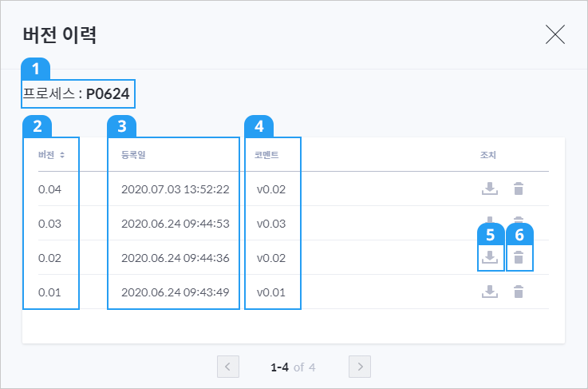This screenshot has height=389, width=588.
Task: Download version 0.01 in last row
Action: (490, 292)
